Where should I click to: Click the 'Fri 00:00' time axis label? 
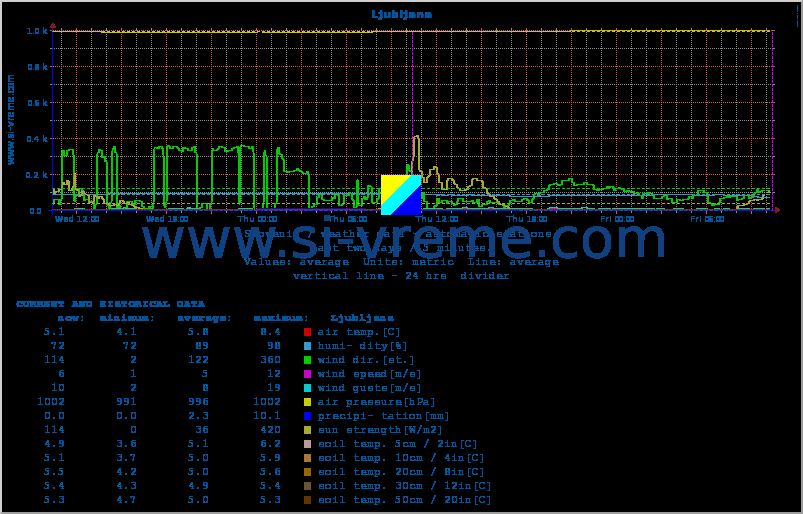tap(617, 218)
